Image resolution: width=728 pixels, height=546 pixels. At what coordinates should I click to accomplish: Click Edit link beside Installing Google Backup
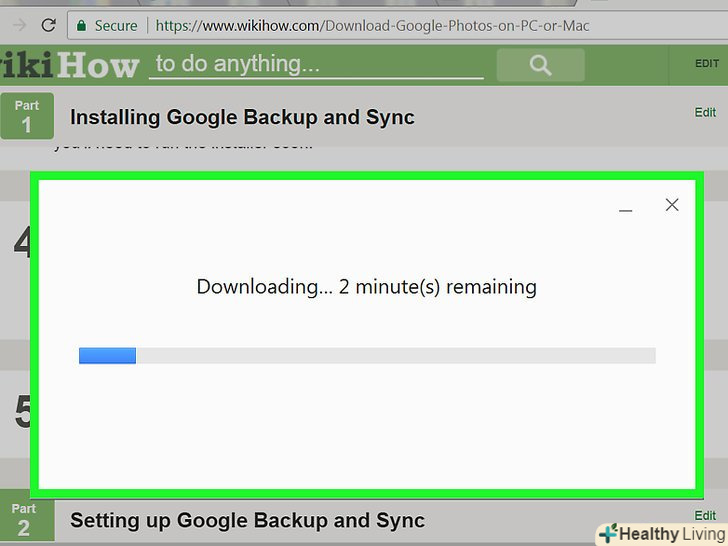705,112
